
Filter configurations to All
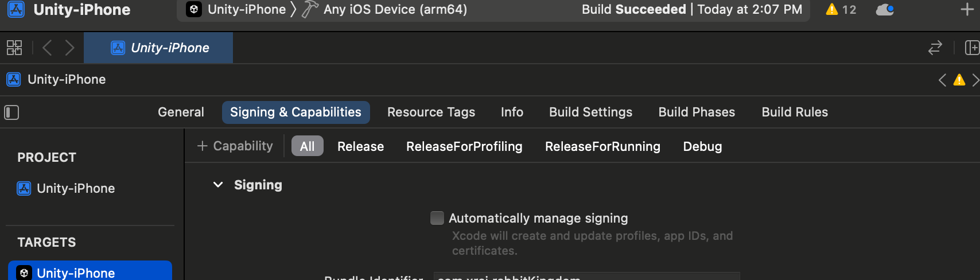308,146
